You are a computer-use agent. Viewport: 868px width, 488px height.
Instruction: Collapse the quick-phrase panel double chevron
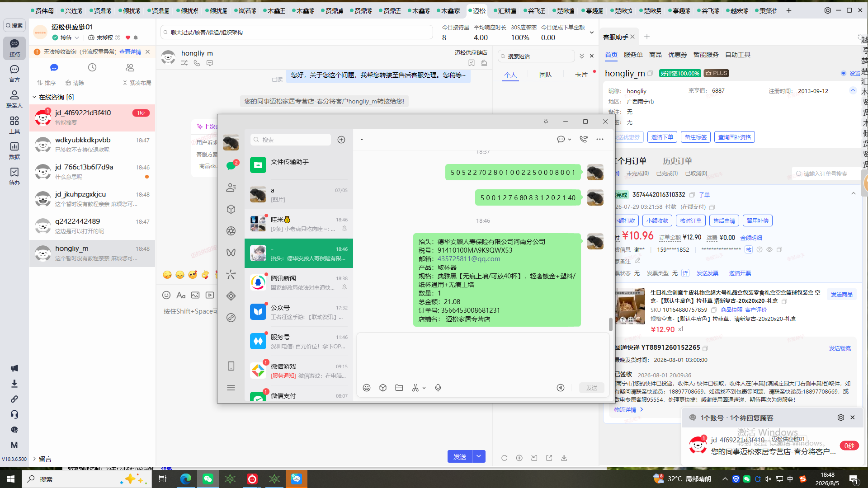point(582,56)
